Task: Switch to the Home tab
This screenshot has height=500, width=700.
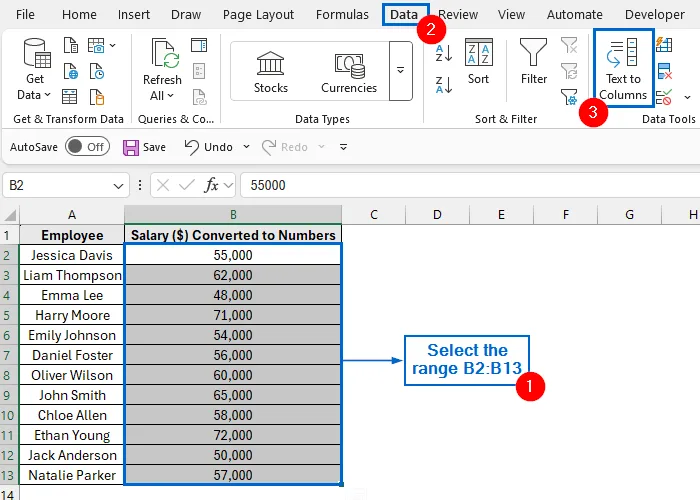Action: (x=79, y=15)
